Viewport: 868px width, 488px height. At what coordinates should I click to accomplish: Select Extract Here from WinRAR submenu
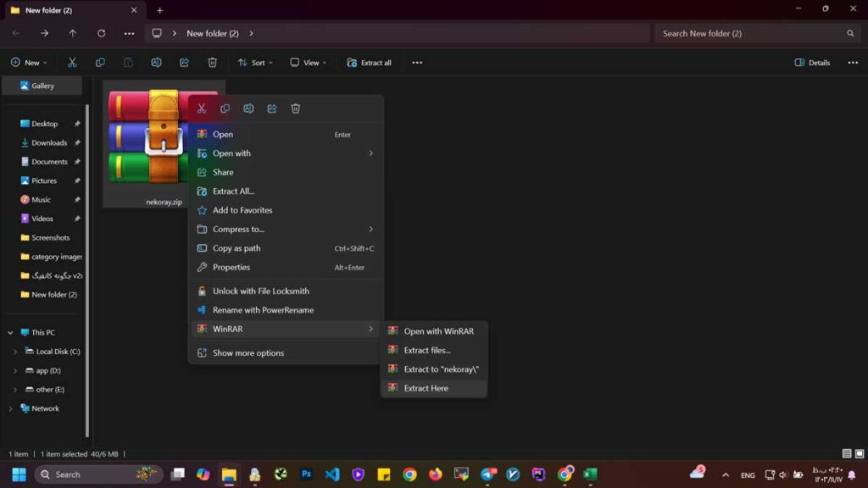(x=426, y=388)
